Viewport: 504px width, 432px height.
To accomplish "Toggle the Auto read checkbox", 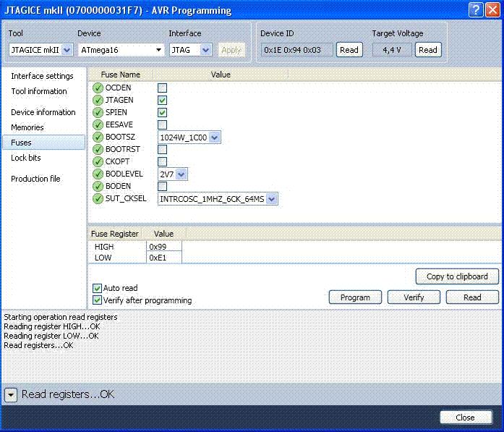I will [x=97, y=288].
